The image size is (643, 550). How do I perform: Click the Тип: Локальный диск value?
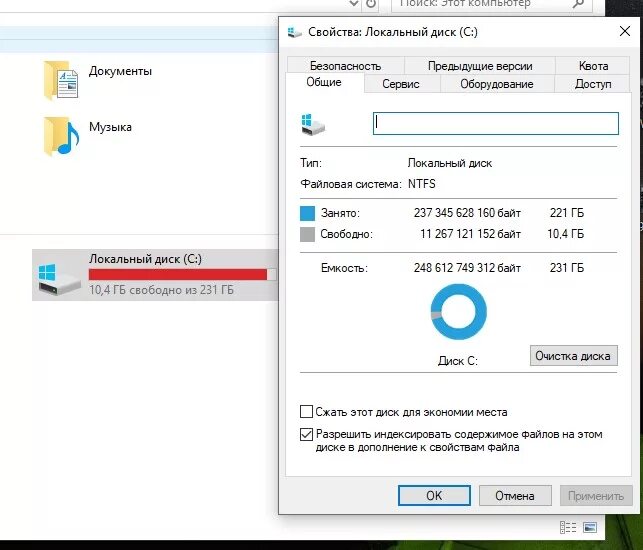click(449, 163)
